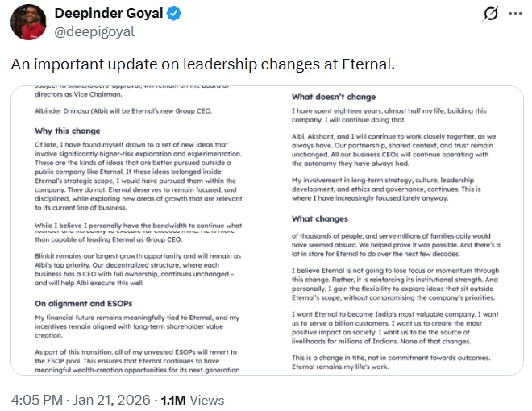Image resolution: width=532 pixels, height=411 pixels.
Task: Click the tweet text about leadership changes
Action: (203, 64)
